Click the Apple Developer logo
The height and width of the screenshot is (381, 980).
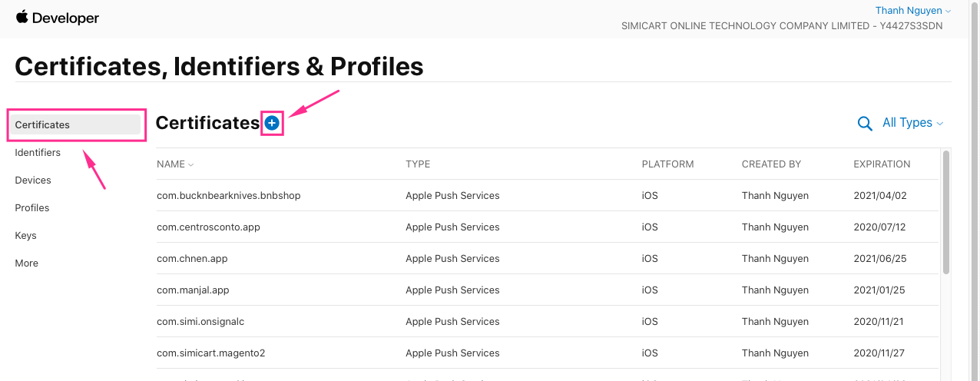click(x=58, y=18)
